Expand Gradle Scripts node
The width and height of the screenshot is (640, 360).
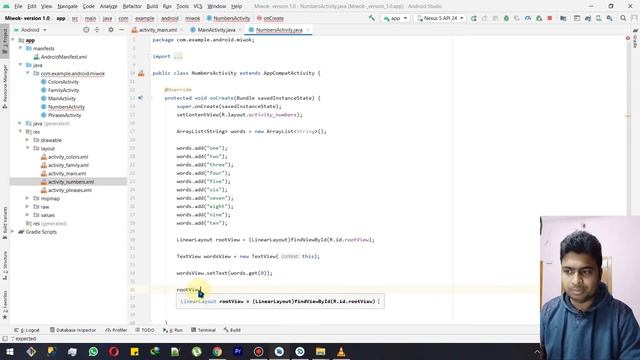click(13, 231)
